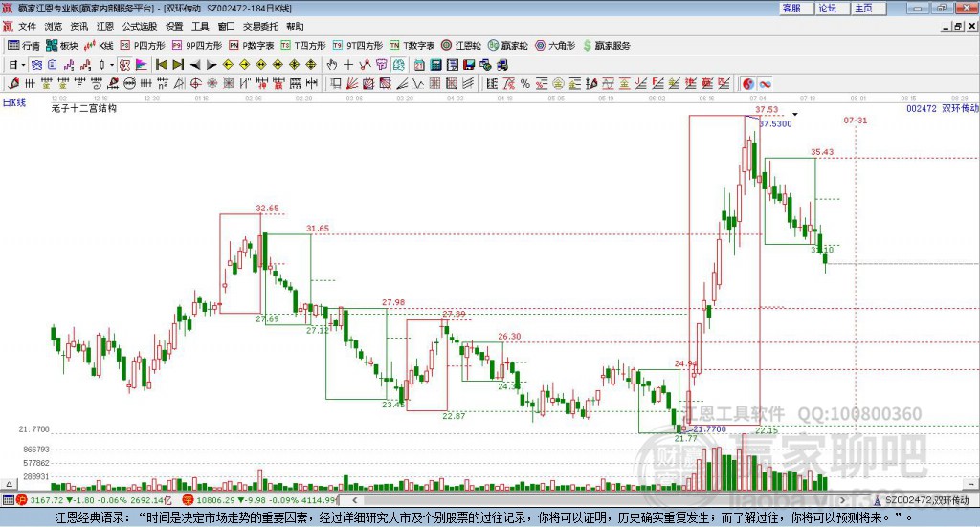Image resolution: width=980 pixels, height=527 pixels.
Task: Click the 沪 Shanghai index status entry
Action: [95, 500]
